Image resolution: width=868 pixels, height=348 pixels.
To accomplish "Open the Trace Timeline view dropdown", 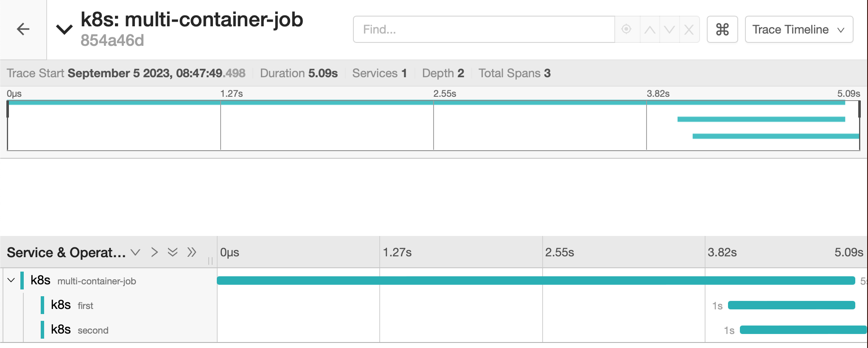I will pyautogui.click(x=799, y=29).
